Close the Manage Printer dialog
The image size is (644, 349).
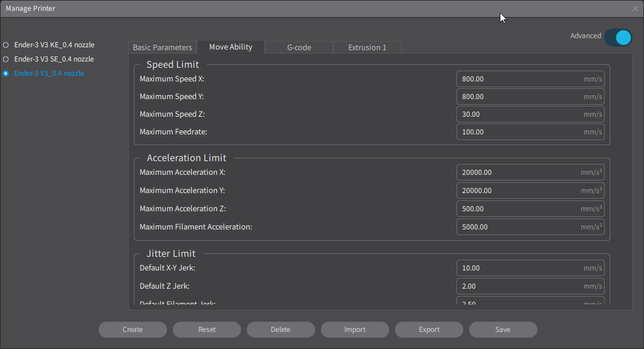click(x=635, y=9)
